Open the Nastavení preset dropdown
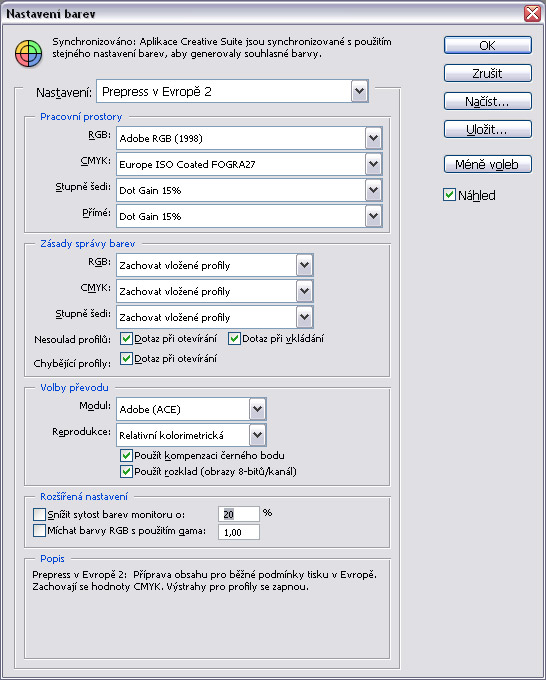This screenshot has width=546, height=680. tap(232, 91)
